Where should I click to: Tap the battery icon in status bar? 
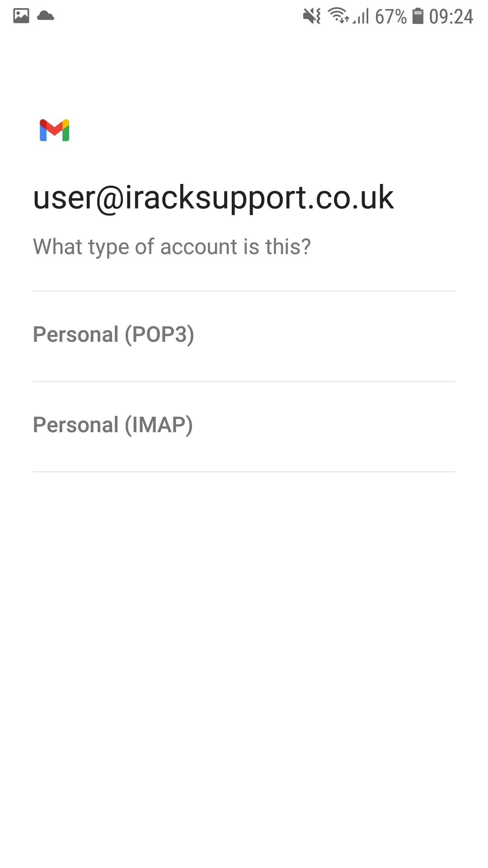418,16
